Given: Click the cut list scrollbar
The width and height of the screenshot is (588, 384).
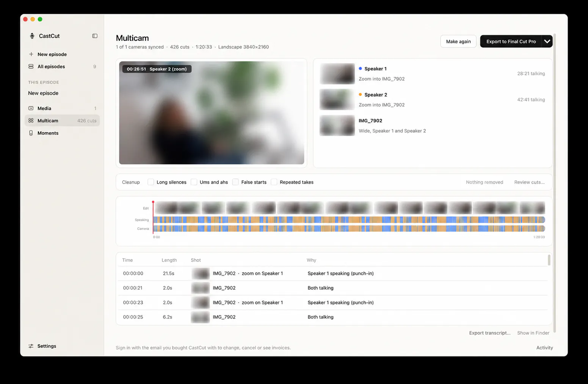Looking at the screenshot, I should [x=549, y=260].
